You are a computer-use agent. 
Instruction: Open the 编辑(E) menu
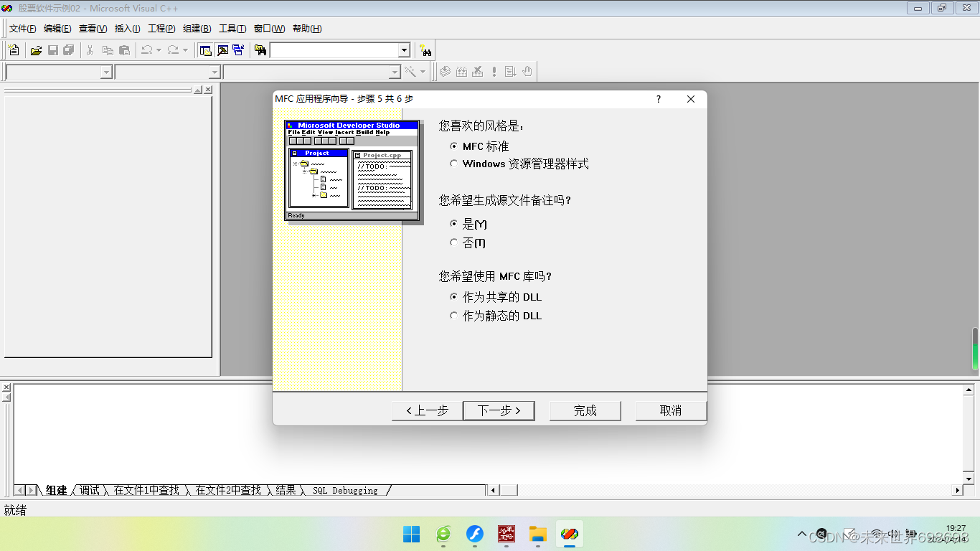point(57,29)
